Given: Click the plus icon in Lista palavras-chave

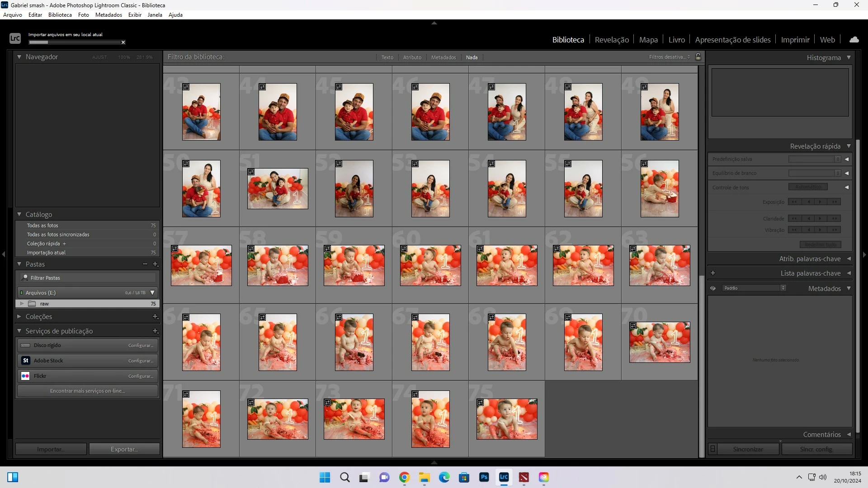Looking at the screenshot, I should click(x=713, y=273).
